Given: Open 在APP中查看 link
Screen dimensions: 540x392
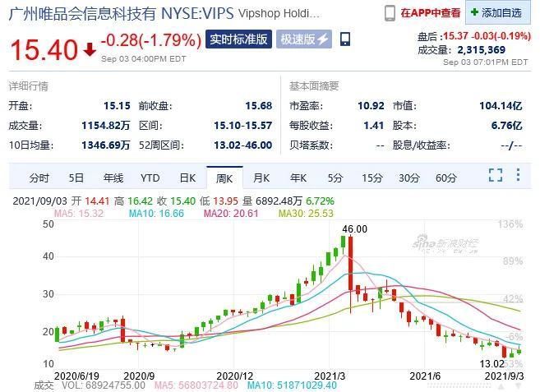Looking at the screenshot, I should click(431, 13).
